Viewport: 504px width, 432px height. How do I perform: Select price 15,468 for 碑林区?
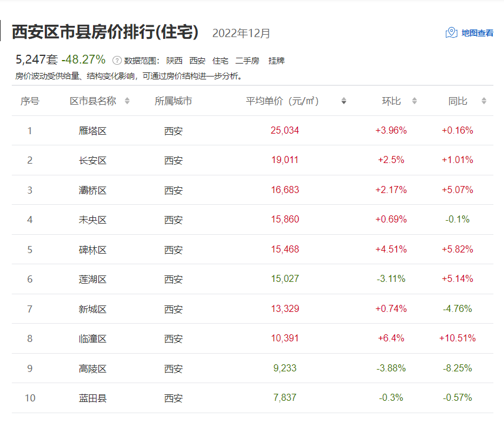[x=285, y=249]
